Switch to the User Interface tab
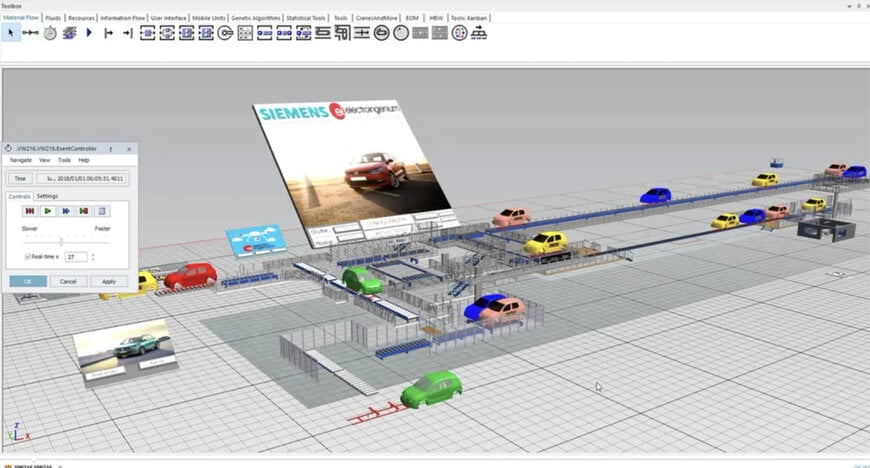Viewport: 870px width, 468px height. (x=169, y=18)
